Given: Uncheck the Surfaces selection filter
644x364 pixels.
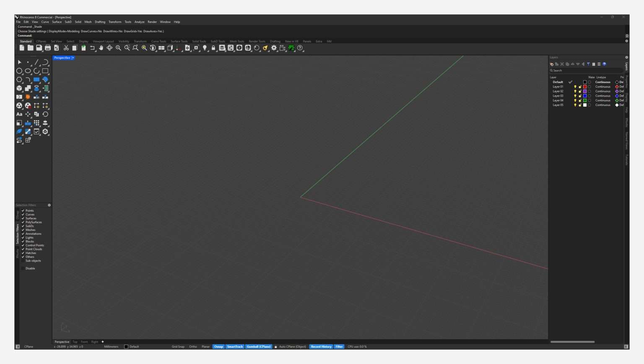Looking at the screenshot, I should (x=23, y=218).
